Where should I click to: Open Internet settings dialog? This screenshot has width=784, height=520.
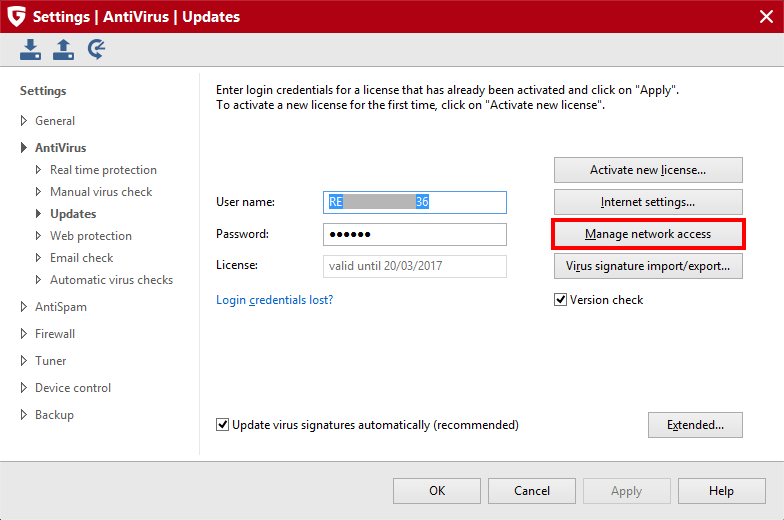click(648, 202)
